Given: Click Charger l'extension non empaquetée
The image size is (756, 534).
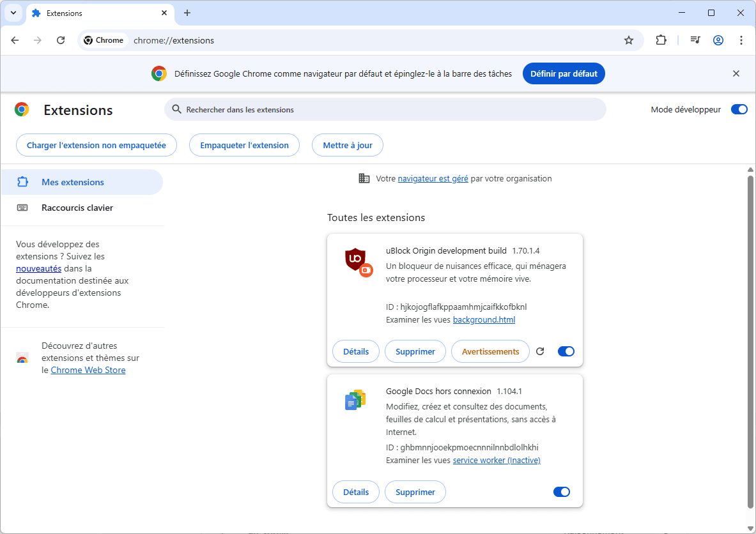Looking at the screenshot, I should pos(96,145).
